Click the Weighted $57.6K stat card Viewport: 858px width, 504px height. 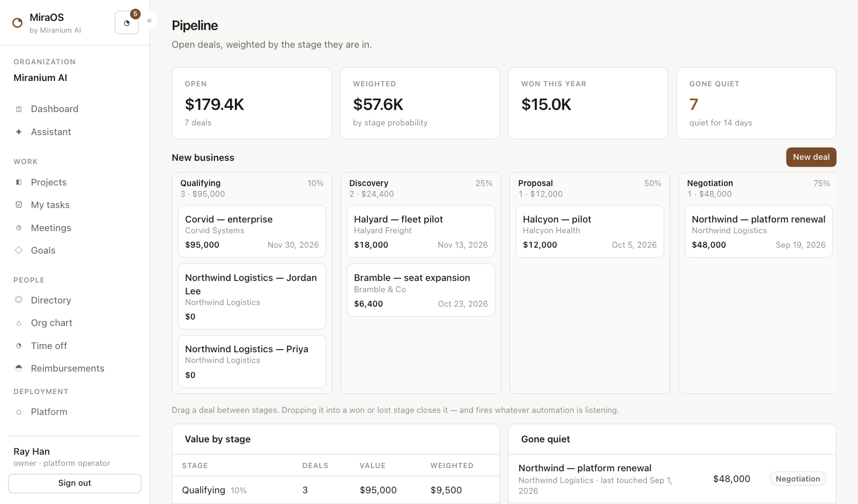coord(420,103)
